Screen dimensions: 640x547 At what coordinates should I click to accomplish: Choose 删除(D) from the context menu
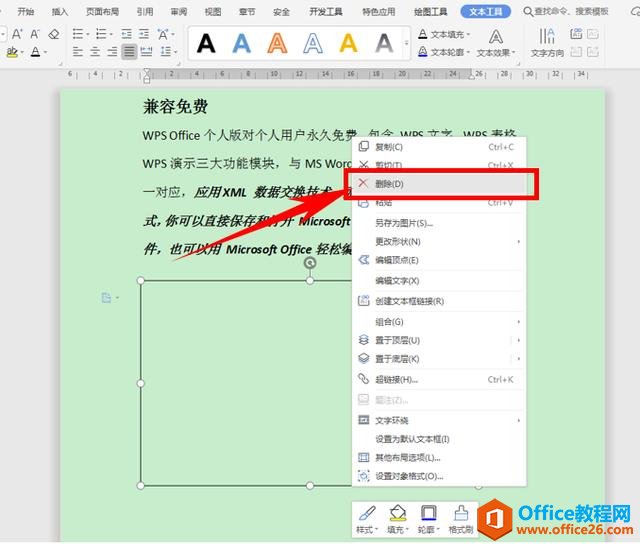[439, 184]
